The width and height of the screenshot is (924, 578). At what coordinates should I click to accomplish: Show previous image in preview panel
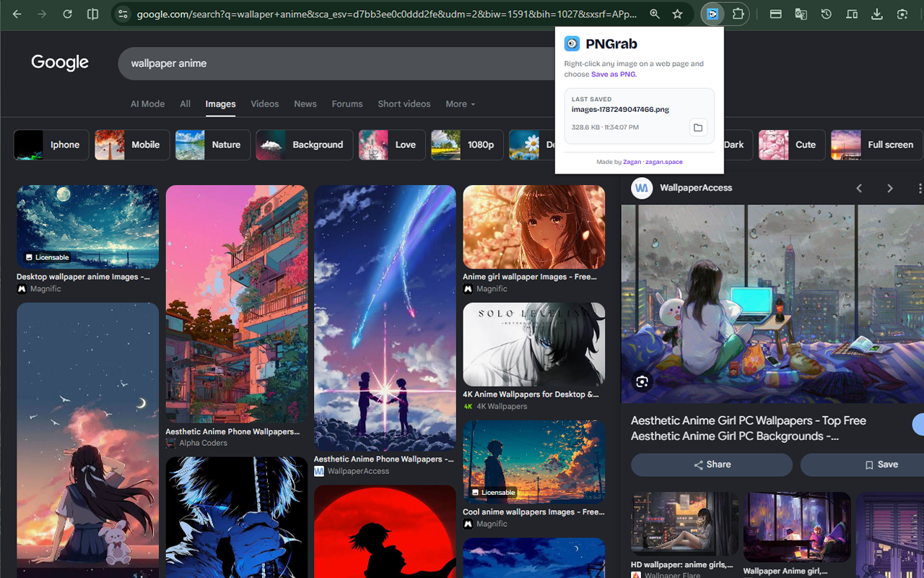point(859,188)
